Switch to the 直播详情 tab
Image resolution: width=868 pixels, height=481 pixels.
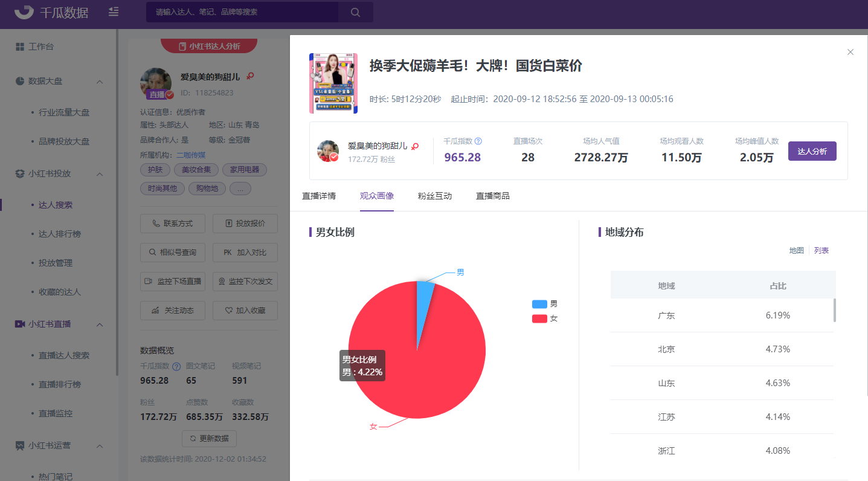coord(319,196)
